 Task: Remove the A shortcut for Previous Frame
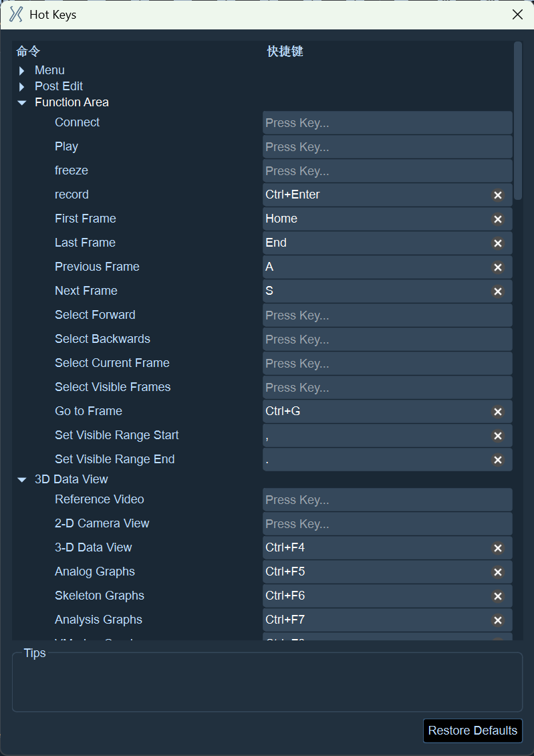tap(498, 267)
